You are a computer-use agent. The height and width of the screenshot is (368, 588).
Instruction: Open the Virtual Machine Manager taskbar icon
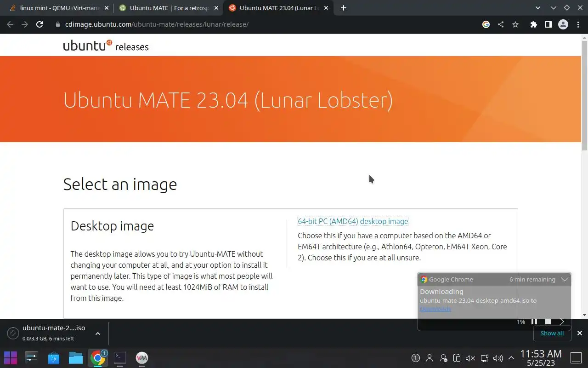[142, 357]
